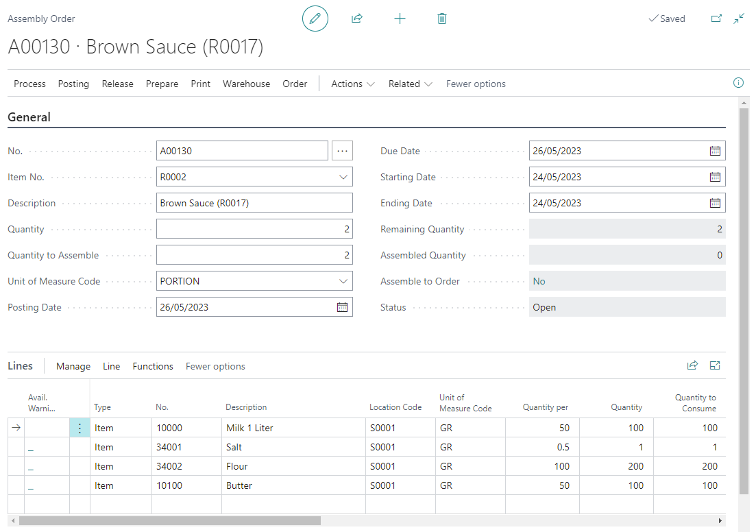The image size is (756, 532).
Task: Click the collapse page arrows icon
Action: 739,19
